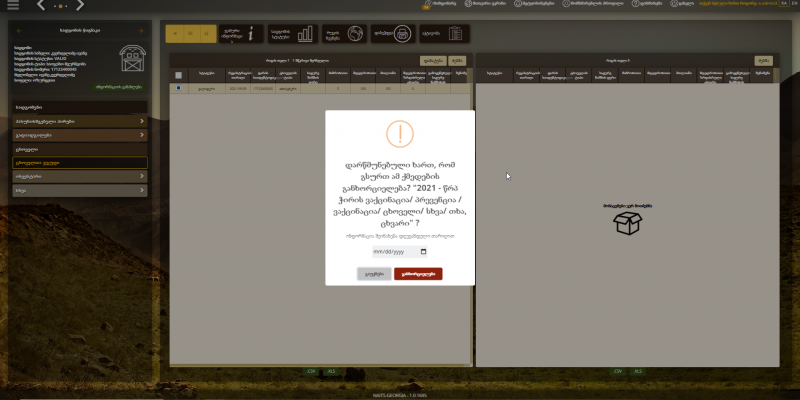Click the first yellow toolbar button

pyautogui.click(x=175, y=34)
